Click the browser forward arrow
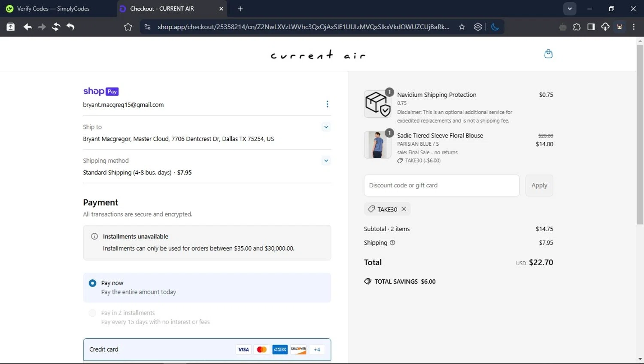 [42, 27]
